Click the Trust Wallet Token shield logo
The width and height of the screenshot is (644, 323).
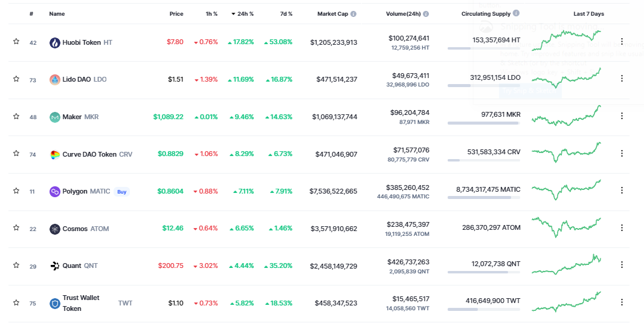point(55,304)
